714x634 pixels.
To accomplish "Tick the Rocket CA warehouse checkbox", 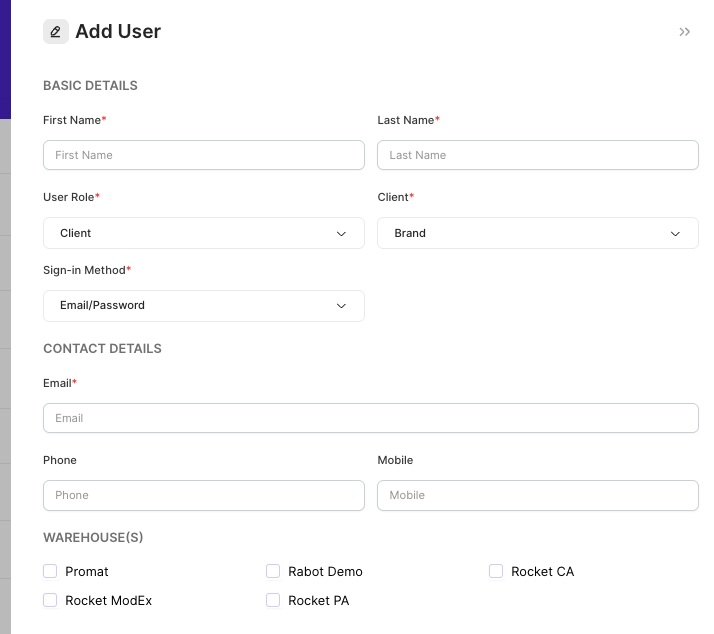I will tap(496, 571).
